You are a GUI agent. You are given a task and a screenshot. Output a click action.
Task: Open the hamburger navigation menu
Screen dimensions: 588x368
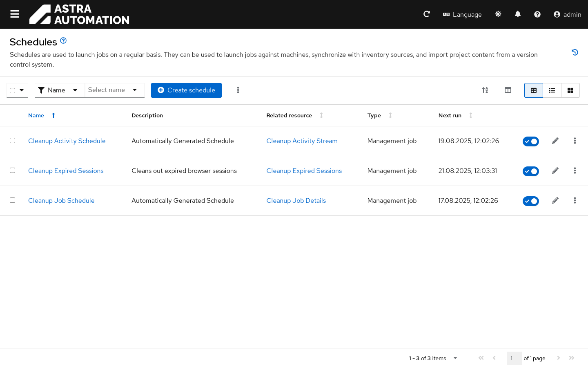15,14
